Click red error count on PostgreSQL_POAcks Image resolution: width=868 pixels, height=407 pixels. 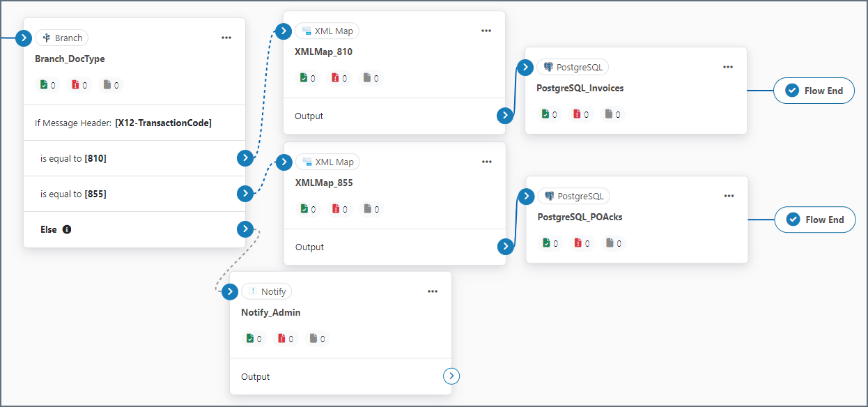point(581,243)
